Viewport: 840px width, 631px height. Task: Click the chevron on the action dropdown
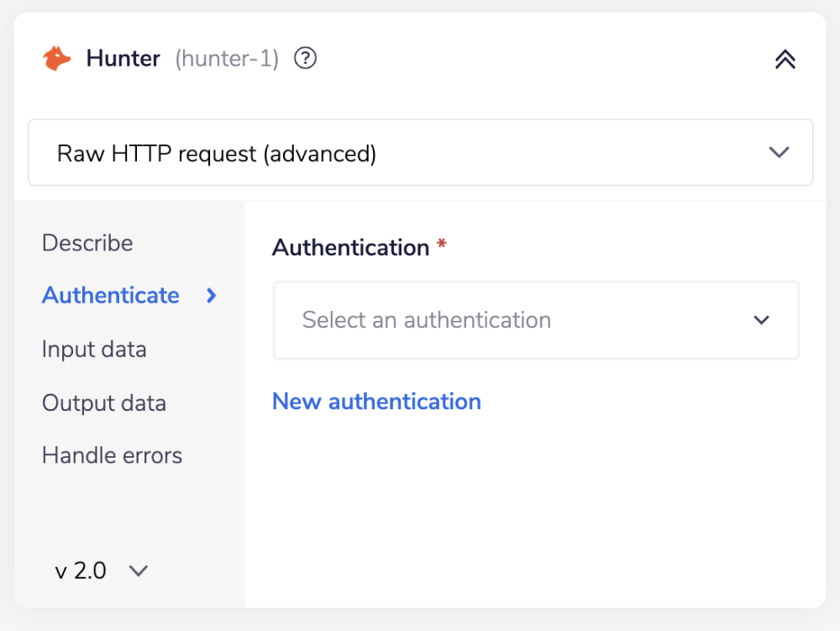780,152
